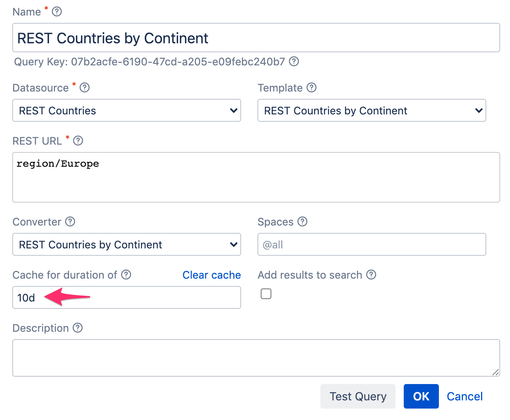Open the Datasource dropdown showing REST Countries
Image resolution: width=510 pixels, height=420 pixels.
127,110
